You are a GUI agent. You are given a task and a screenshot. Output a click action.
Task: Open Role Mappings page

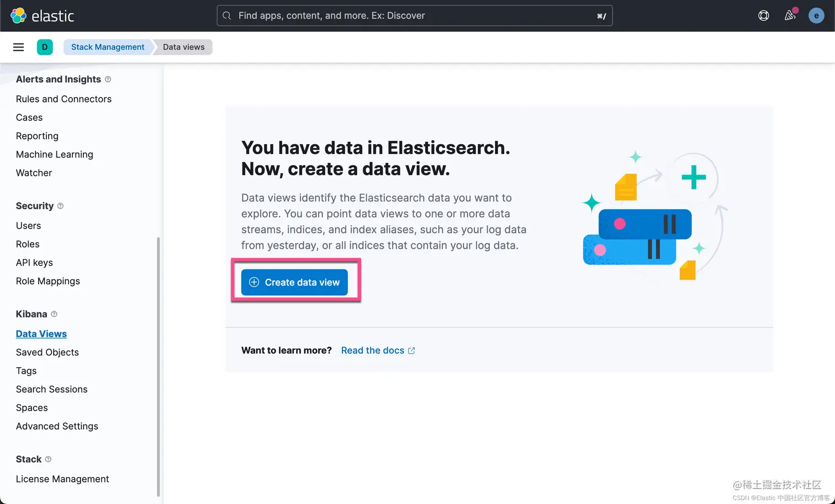point(48,281)
